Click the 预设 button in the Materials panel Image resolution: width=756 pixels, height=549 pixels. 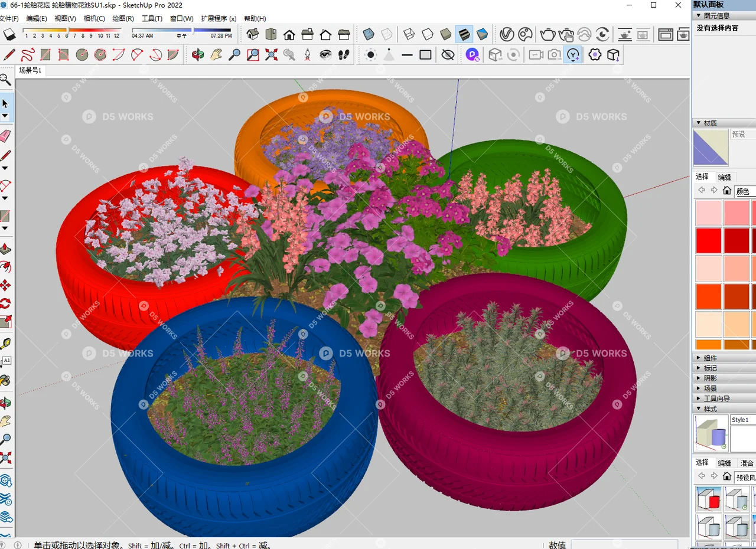point(738,135)
